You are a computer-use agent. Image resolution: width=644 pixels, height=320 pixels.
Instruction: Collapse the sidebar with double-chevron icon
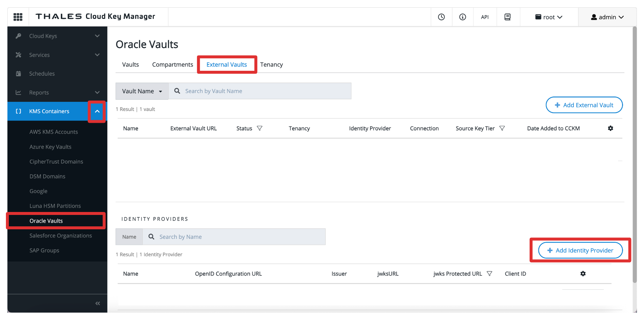(x=97, y=303)
